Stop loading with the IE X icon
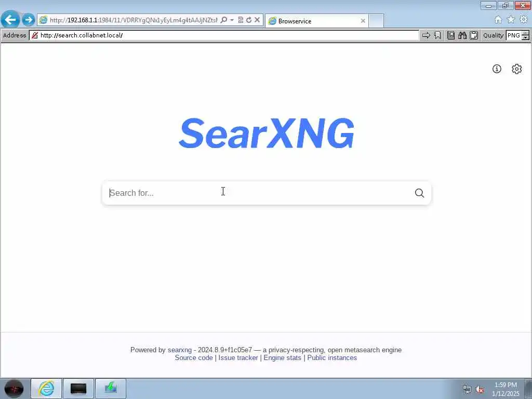This screenshot has width=532, height=399. (x=257, y=20)
